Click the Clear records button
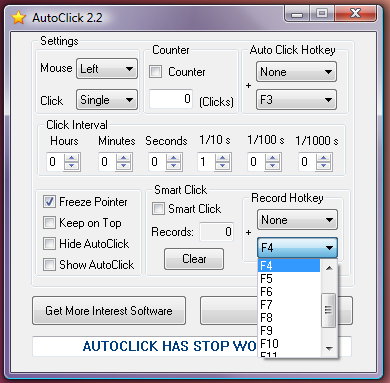The image size is (390, 383). [x=194, y=259]
